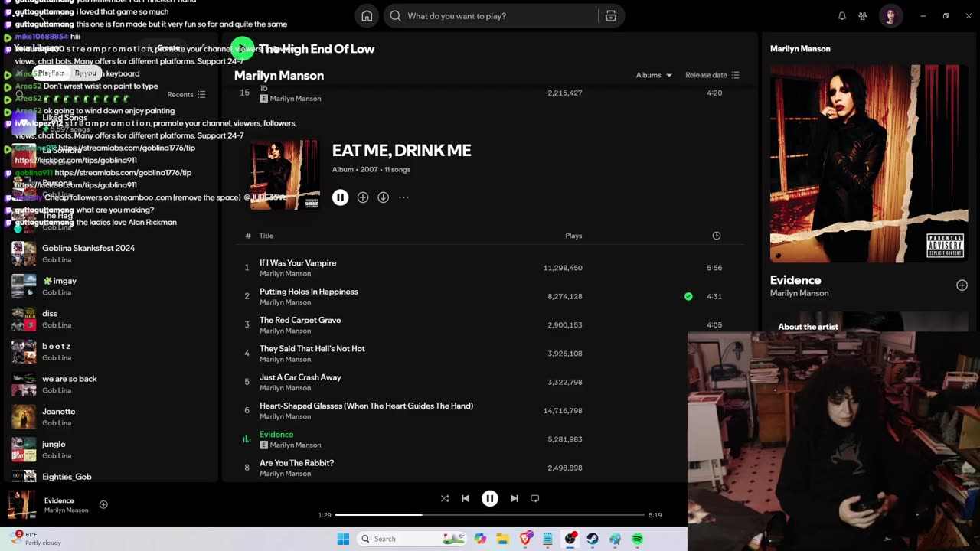The width and height of the screenshot is (980, 551).
Task: Open the Browse icon in the search bar
Action: coord(611,15)
